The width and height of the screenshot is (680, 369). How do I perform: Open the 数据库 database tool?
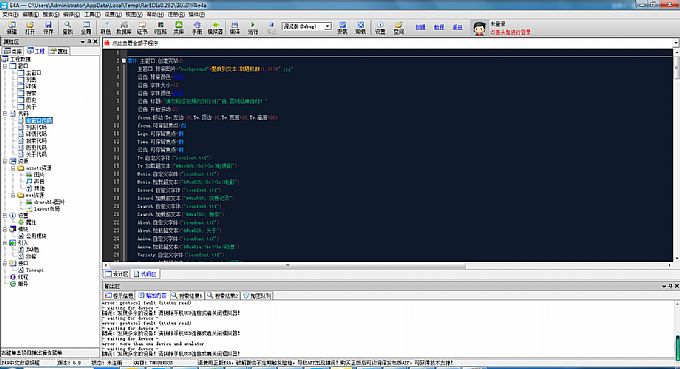tap(124, 28)
